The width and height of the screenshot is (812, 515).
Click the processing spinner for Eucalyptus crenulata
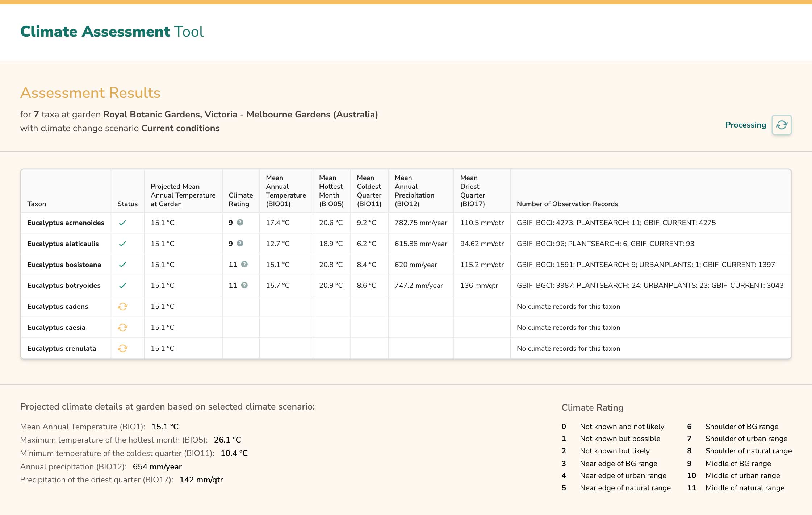click(123, 348)
